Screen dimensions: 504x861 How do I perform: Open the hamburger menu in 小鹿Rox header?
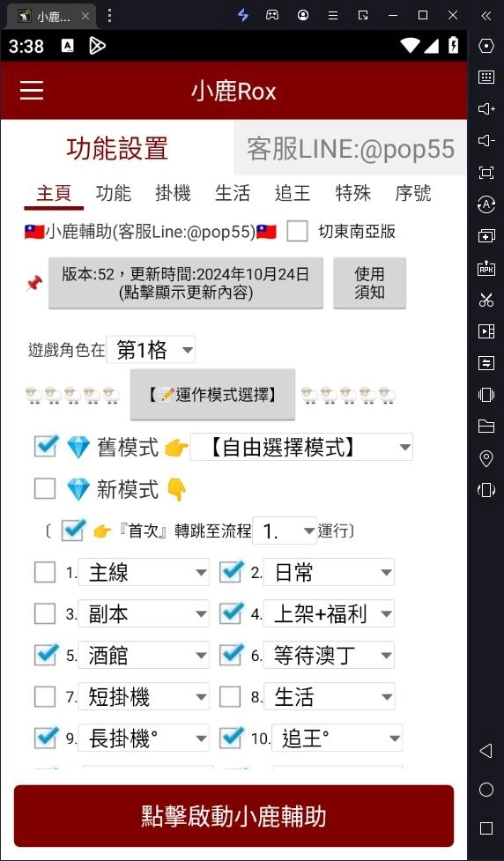[32, 90]
